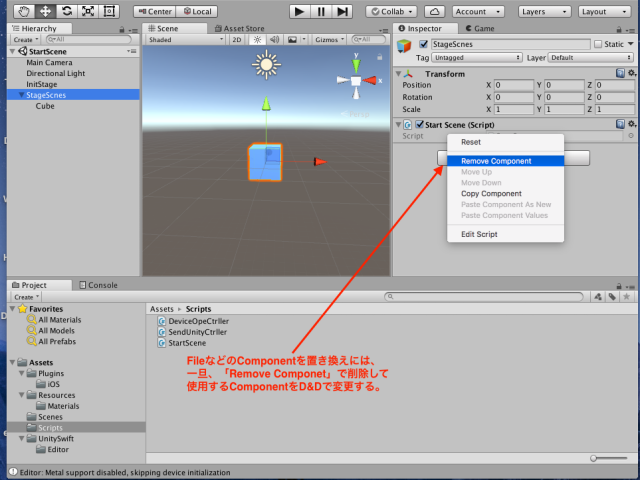Open the Layer Default dropdown

point(591,58)
